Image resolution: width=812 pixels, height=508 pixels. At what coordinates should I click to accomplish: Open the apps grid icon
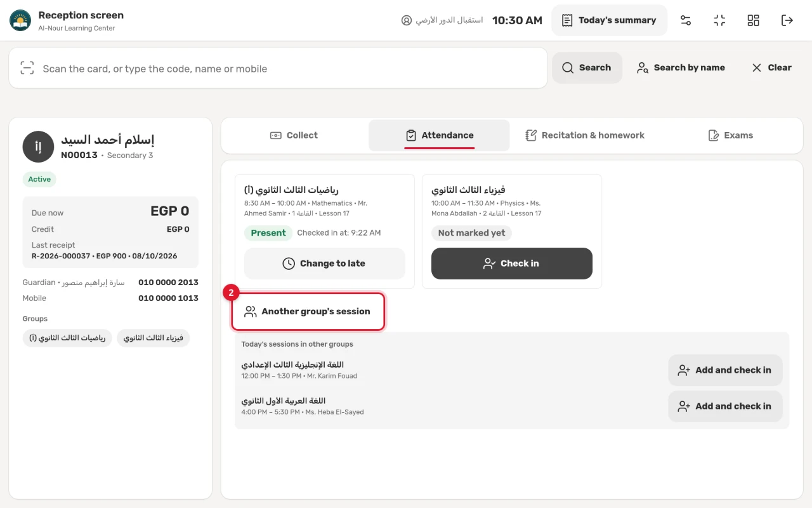click(x=753, y=20)
